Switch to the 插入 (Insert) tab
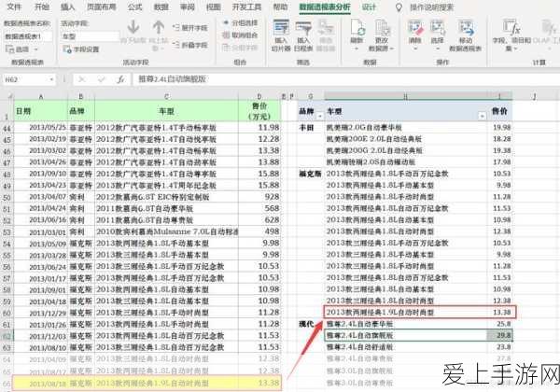Screen dimensions: 560x392 point(67,7)
